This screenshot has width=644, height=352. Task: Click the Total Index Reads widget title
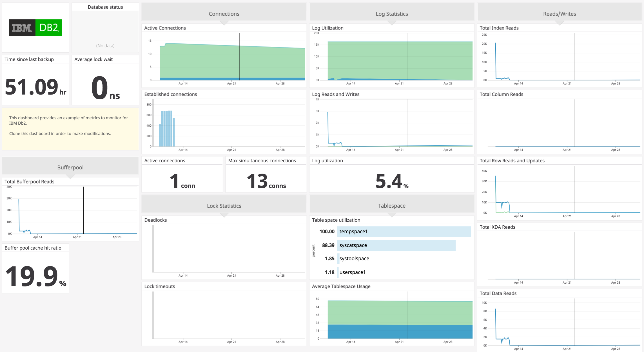[499, 28]
